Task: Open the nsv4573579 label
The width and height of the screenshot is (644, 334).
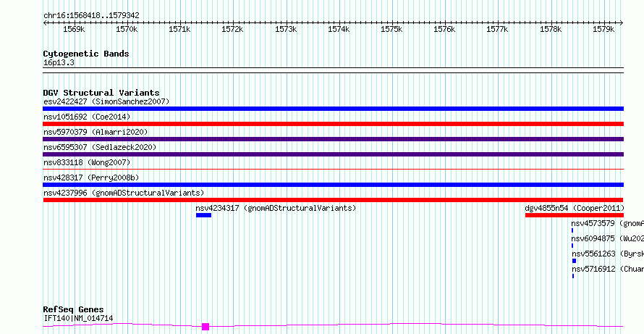Action: coord(607,223)
